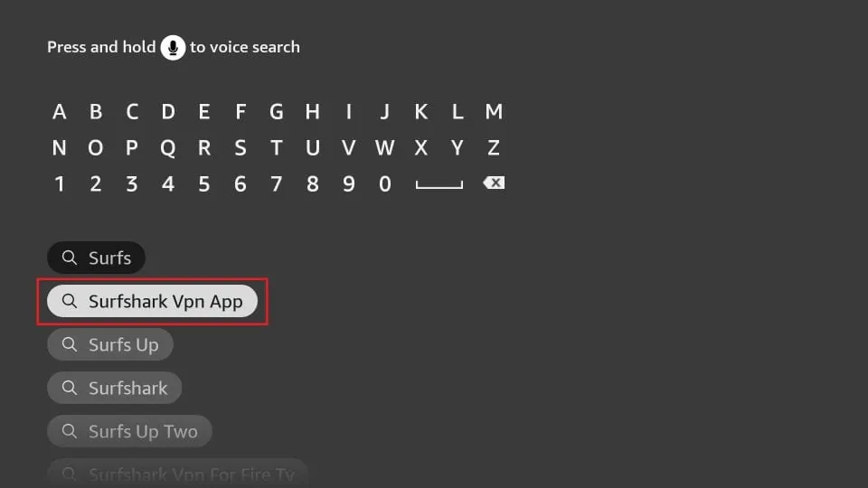Click the search icon next to Surfshark Vpn App
The width and height of the screenshot is (868, 488).
click(x=70, y=301)
